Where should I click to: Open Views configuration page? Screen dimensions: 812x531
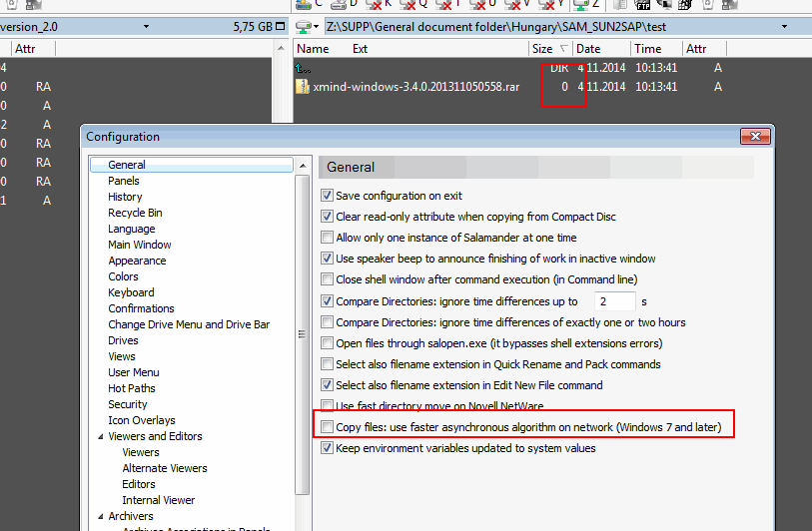click(122, 356)
